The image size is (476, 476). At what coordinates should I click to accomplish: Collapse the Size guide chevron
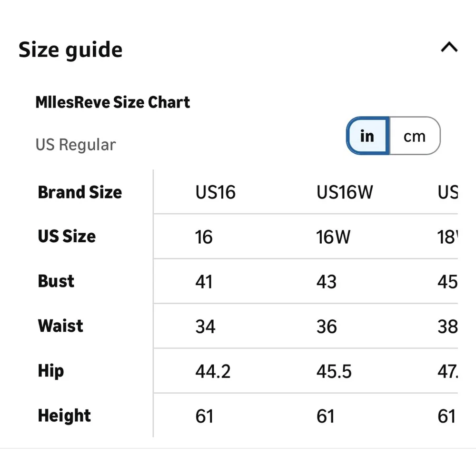coord(449,48)
